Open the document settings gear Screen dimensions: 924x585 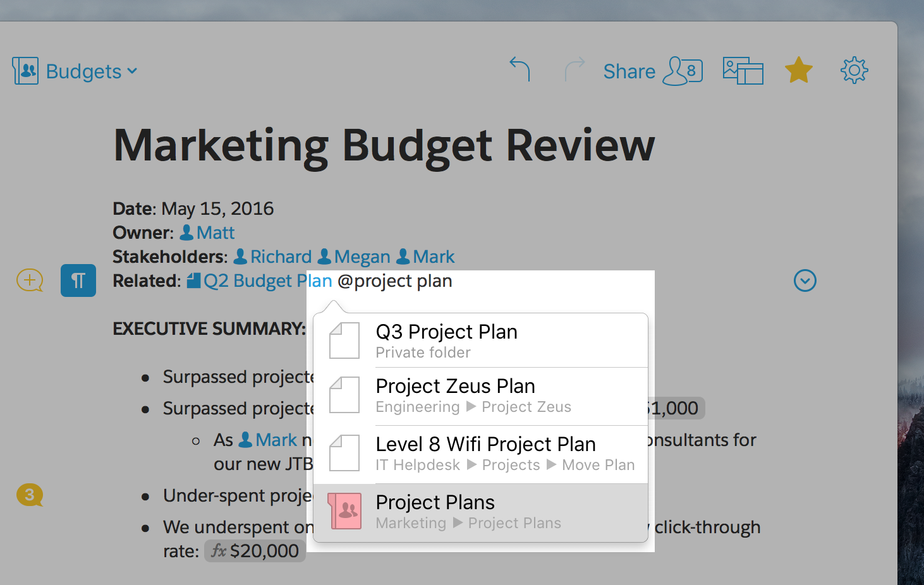[x=854, y=70]
